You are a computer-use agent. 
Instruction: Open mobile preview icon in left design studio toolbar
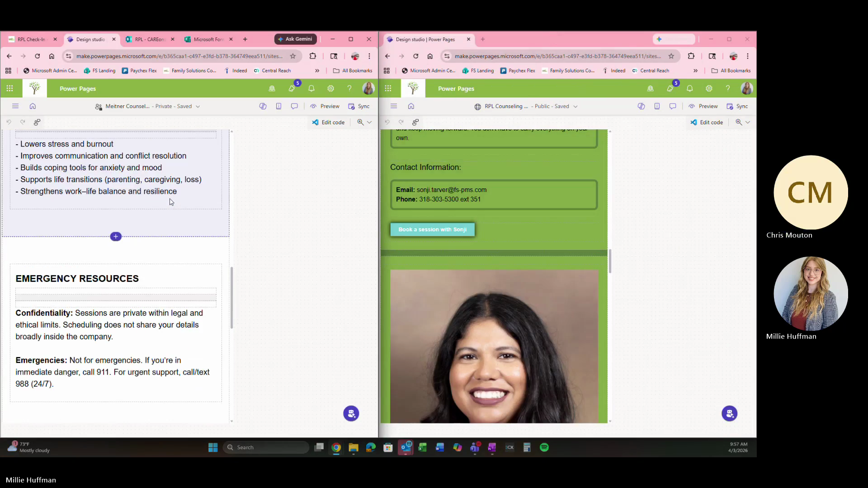coord(278,106)
